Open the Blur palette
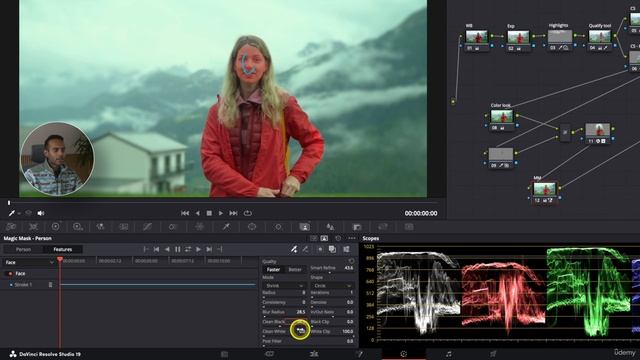 click(330, 227)
